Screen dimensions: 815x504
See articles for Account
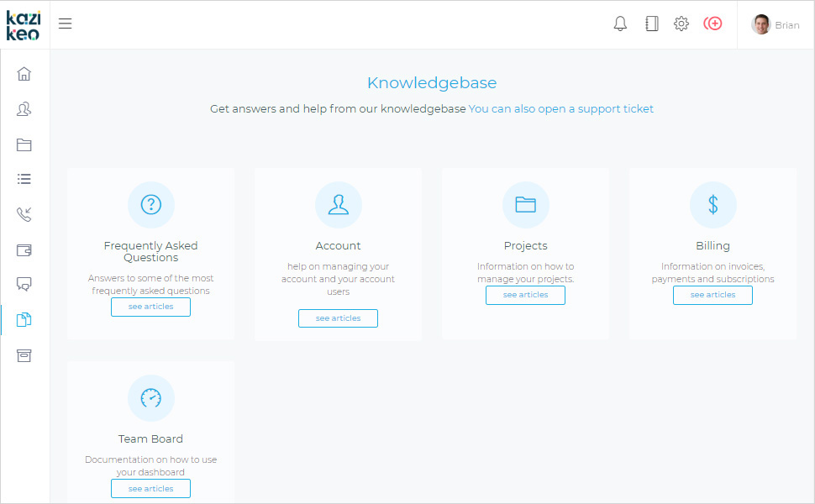[x=338, y=318]
